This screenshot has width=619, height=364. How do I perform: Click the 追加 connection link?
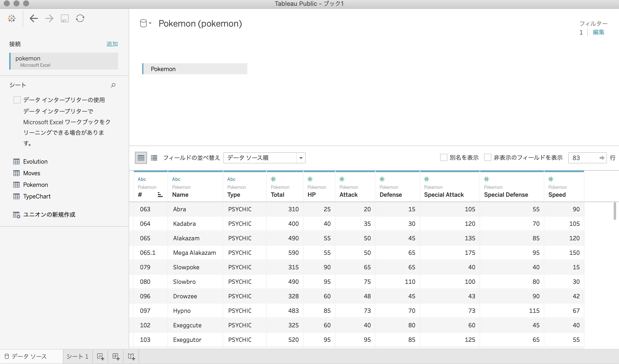(112, 44)
